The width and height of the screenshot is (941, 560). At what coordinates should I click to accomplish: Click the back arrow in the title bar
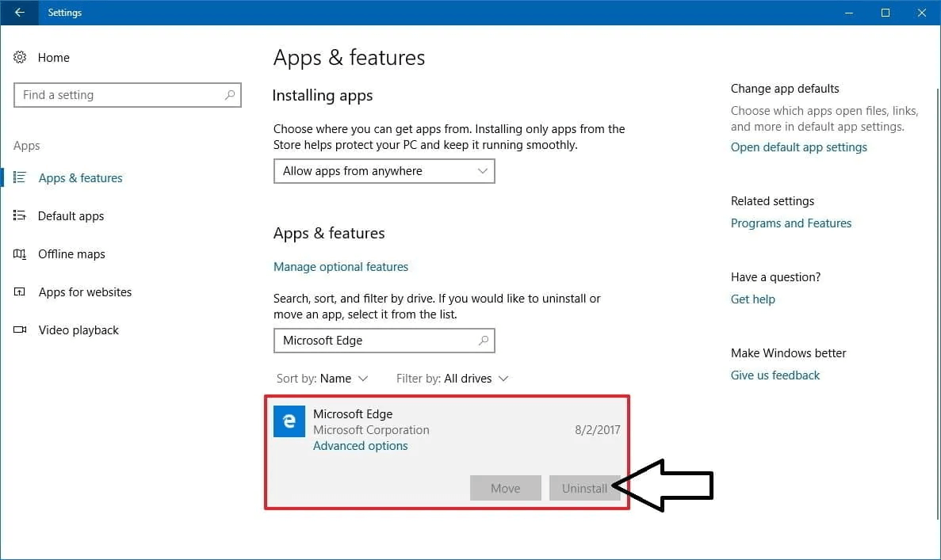(19, 13)
